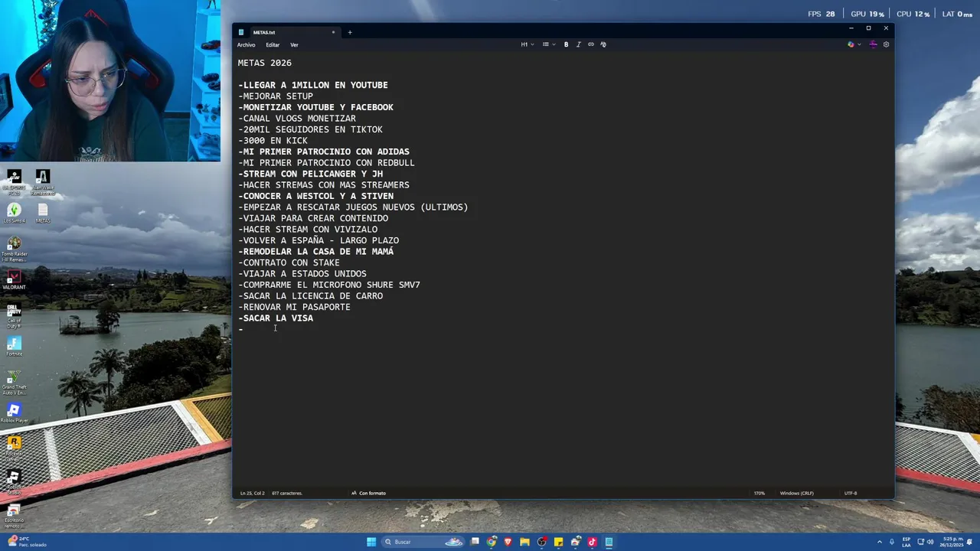The image size is (980, 551).
Task: Open the list style dropdown
Action: [x=548, y=44]
